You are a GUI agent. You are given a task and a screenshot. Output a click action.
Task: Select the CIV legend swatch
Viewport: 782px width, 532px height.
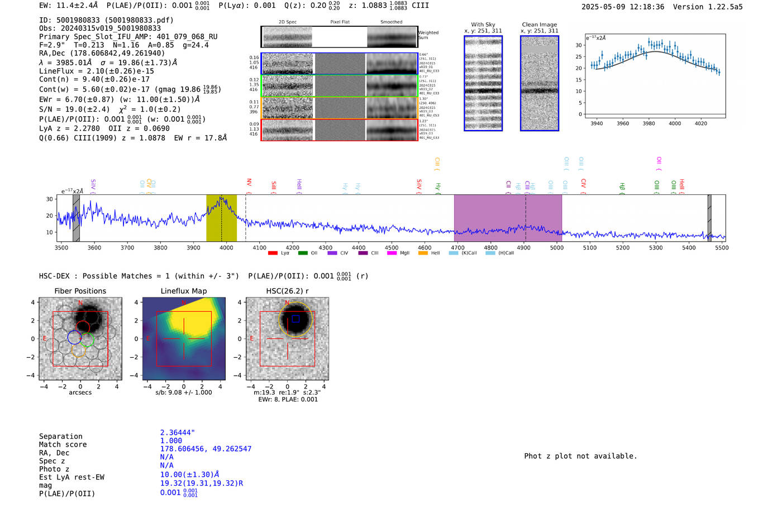[x=332, y=253]
